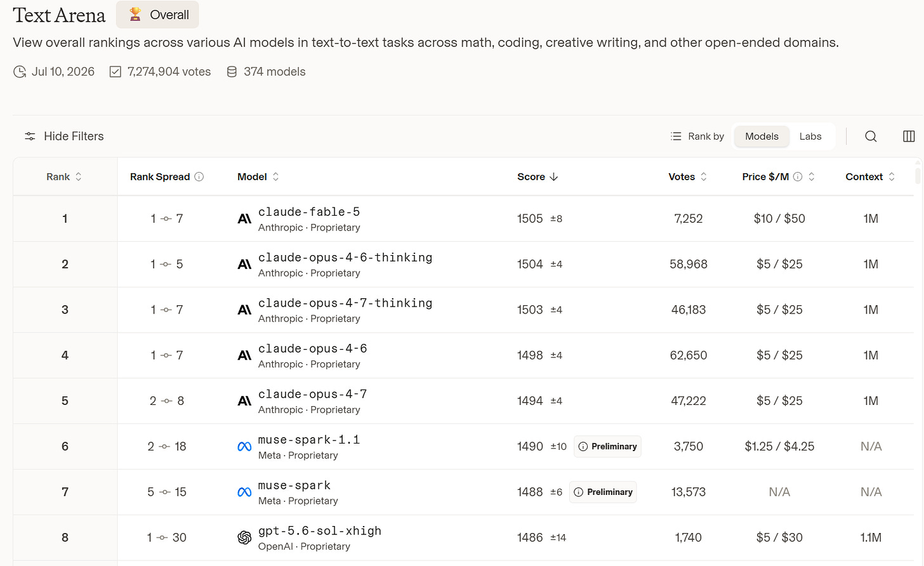This screenshot has width=924, height=566.
Task: Click the score 1503 for claude-opus-4-7-thinking
Action: coord(530,310)
